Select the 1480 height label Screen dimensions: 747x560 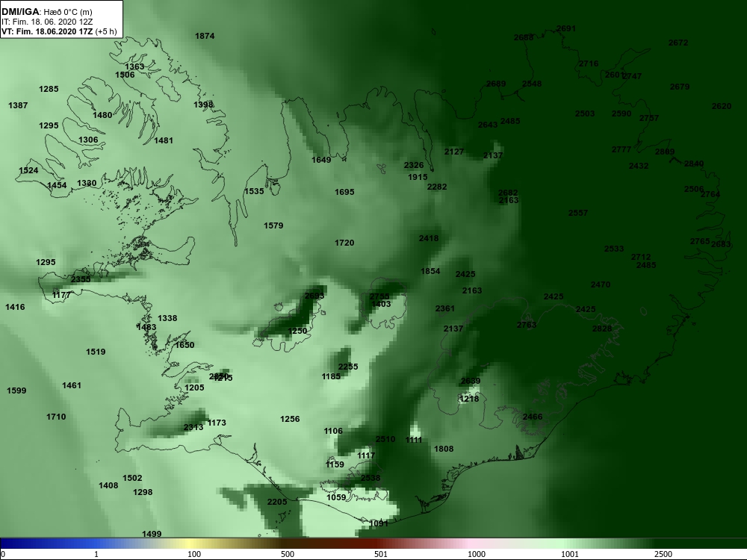(x=102, y=115)
